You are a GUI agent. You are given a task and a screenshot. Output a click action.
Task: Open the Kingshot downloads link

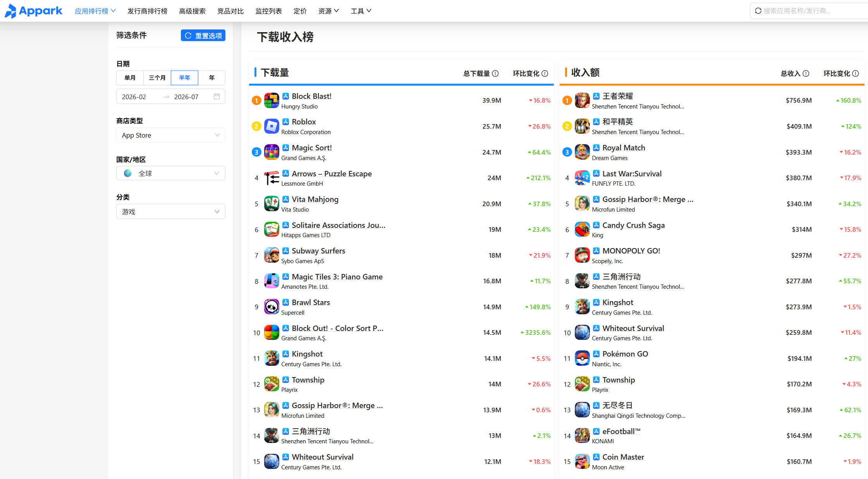tap(307, 354)
